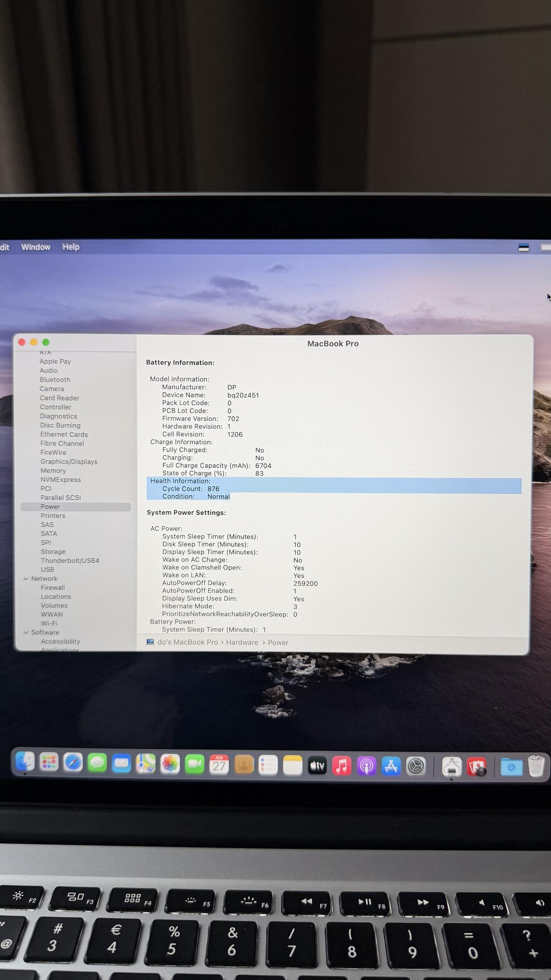Open the Apple TV app
Image resolution: width=551 pixels, height=980 pixels.
[317, 765]
